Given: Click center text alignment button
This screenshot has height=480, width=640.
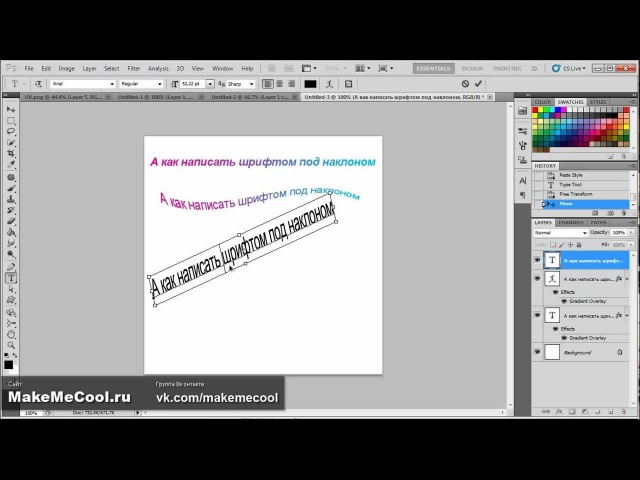Looking at the screenshot, I should tap(280, 84).
